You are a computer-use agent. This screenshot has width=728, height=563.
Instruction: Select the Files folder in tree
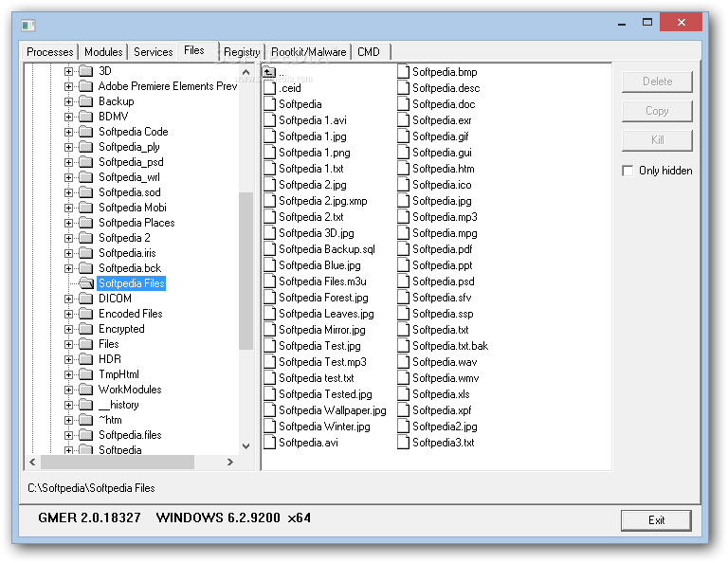(109, 344)
